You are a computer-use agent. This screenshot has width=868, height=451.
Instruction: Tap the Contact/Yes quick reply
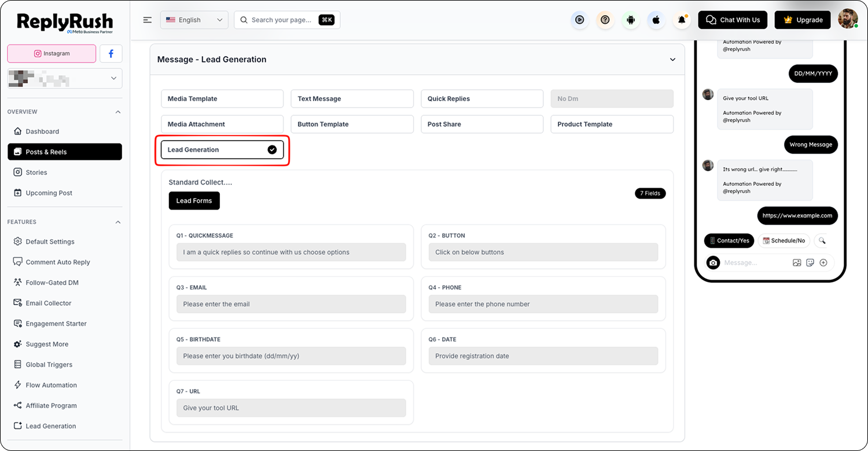tap(729, 240)
